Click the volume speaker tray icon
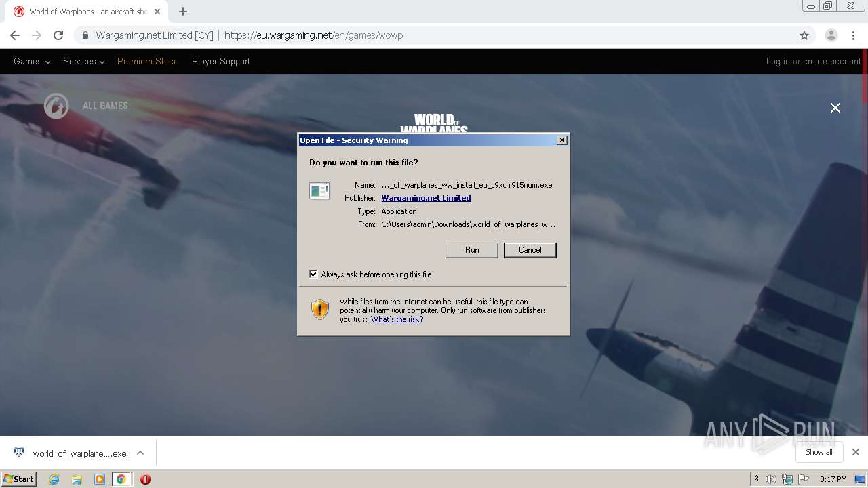The image size is (868, 488). point(771,479)
